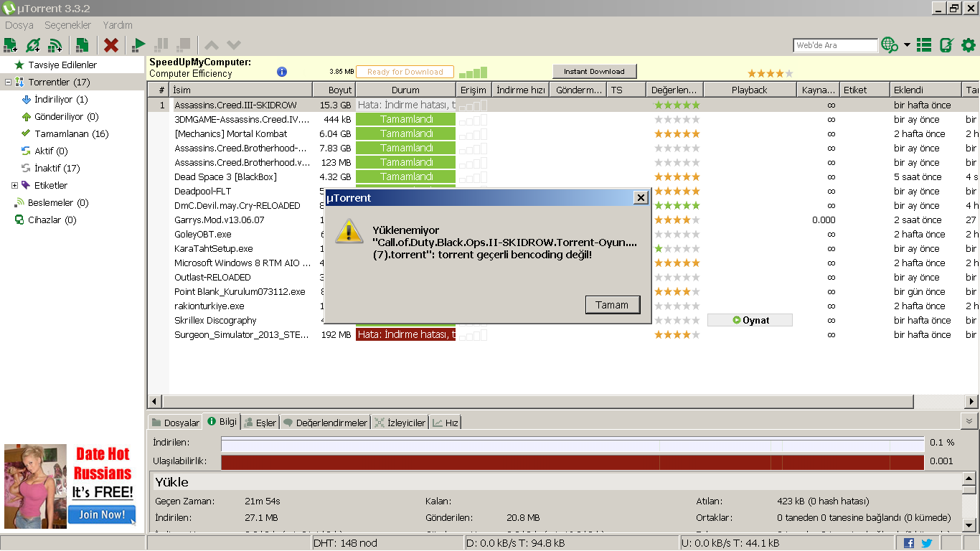Click the Create New Torrent icon
The width and height of the screenshot is (980, 551).
pyautogui.click(x=83, y=45)
